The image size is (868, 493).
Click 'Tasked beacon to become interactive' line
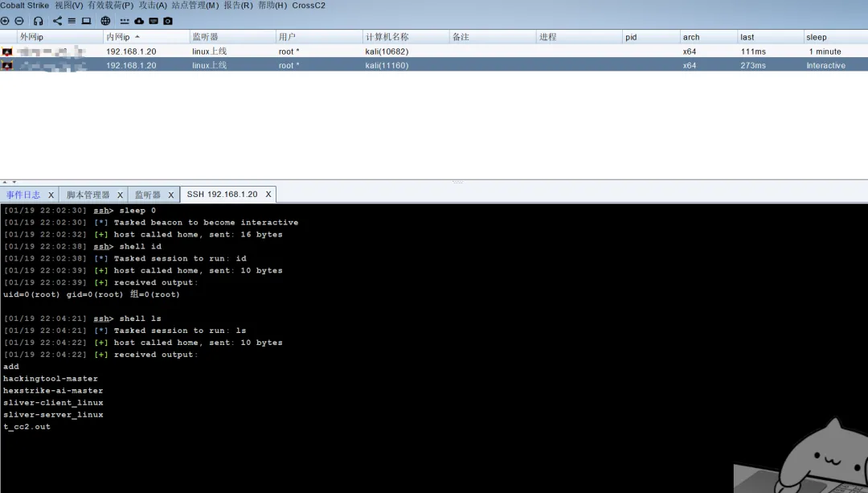tap(206, 223)
